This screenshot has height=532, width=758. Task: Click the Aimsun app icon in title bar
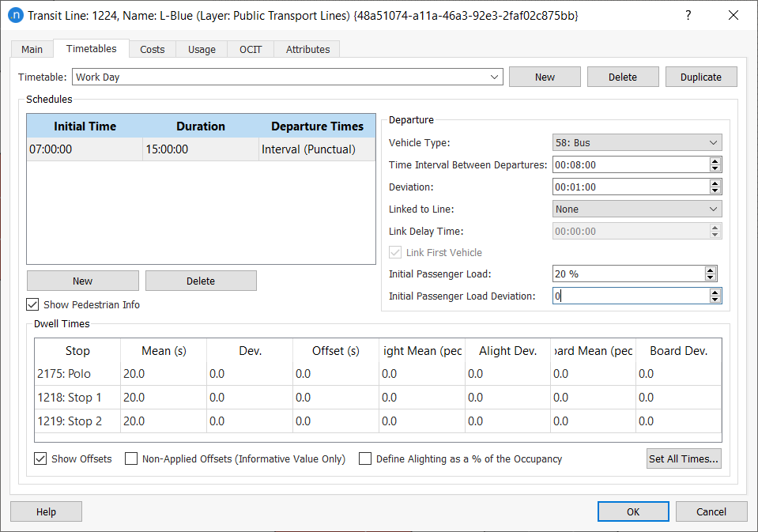(x=15, y=15)
